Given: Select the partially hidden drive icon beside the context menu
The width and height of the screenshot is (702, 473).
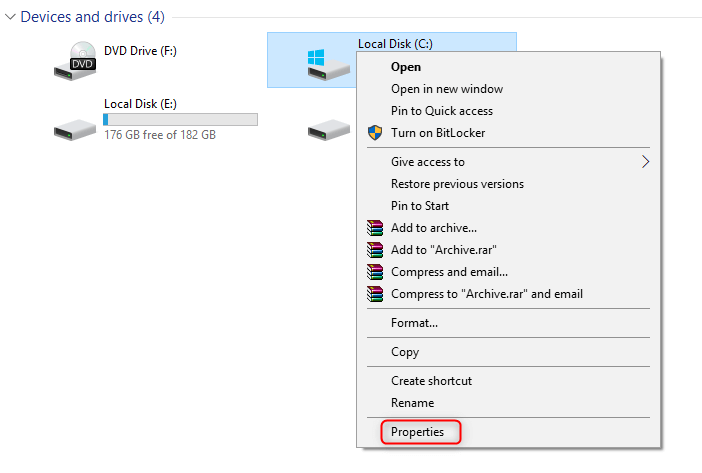Looking at the screenshot, I should pos(329,129).
